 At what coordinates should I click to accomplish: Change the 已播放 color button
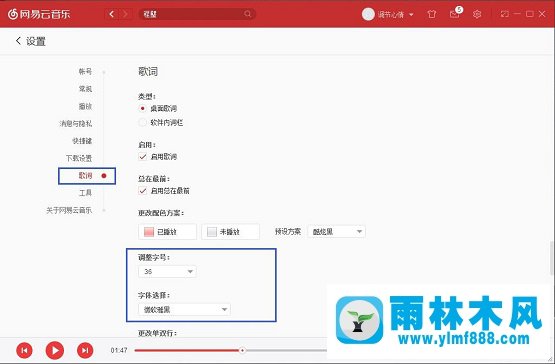pyautogui.click(x=167, y=232)
